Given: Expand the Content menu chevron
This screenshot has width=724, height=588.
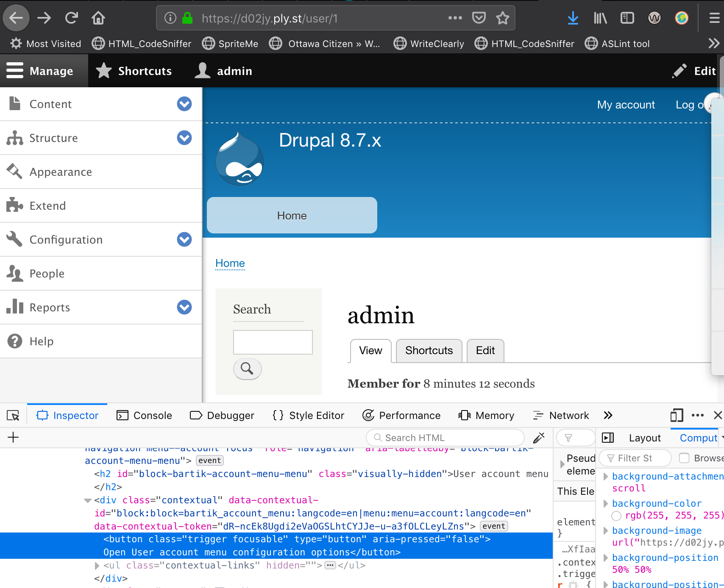Looking at the screenshot, I should [x=184, y=104].
